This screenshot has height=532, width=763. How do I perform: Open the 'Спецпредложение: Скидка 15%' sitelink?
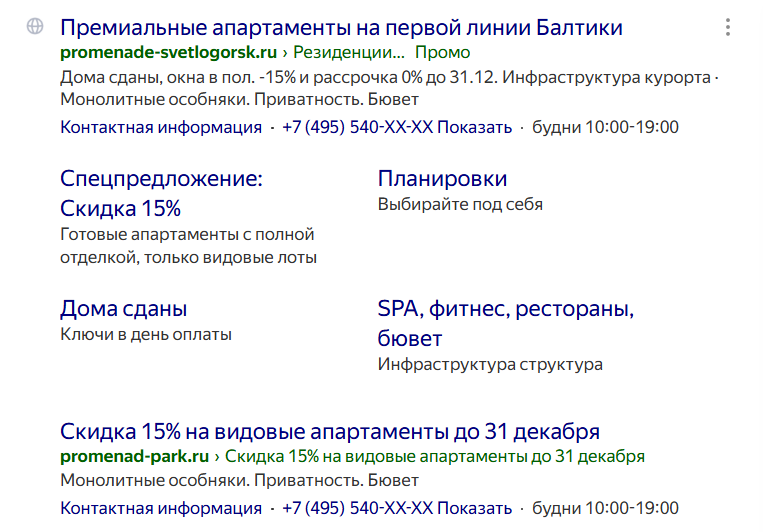(x=160, y=194)
